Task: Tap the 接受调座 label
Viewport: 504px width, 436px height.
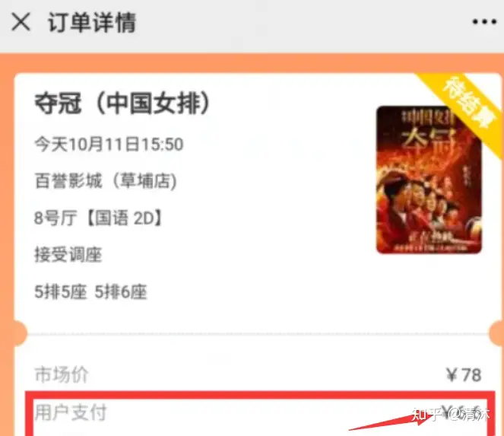Action: pyautogui.click(x=68, y=254)
